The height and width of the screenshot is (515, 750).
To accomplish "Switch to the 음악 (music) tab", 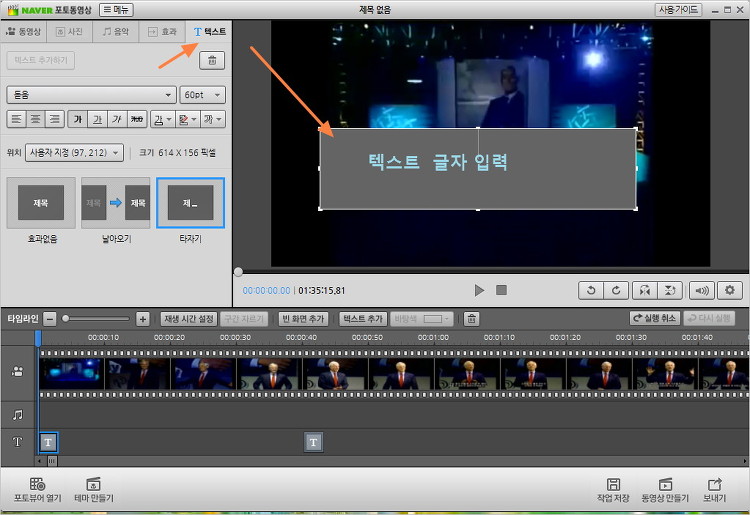I will [x=115, y=32].
